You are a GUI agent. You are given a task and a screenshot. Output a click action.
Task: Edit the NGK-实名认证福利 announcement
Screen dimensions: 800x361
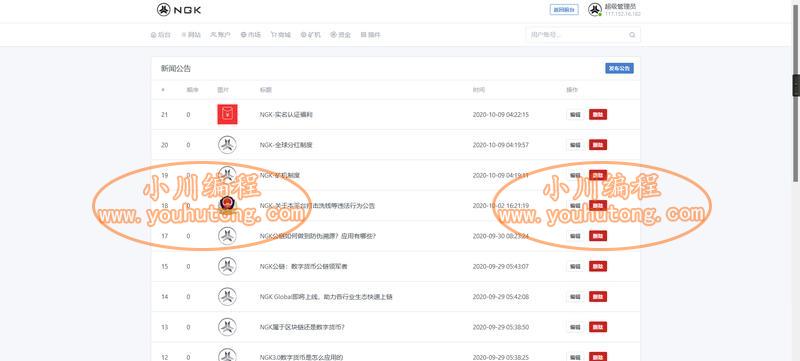(575, 115)
